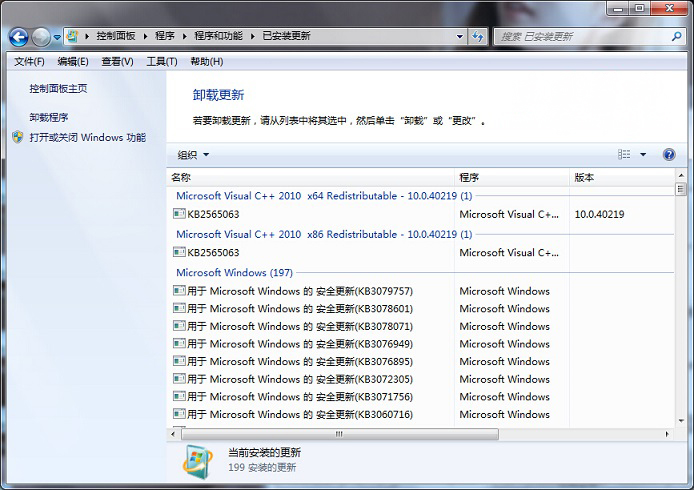This screenshot has height=490, width=694.
Task: Go to 控制面板主页 link
Action: pos(58,89)
